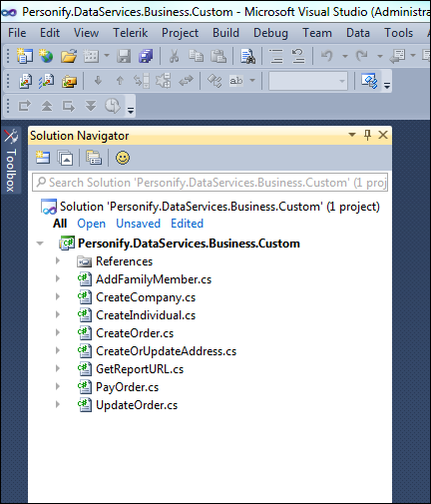Click the Uncomment lines icon

(298, 56)
